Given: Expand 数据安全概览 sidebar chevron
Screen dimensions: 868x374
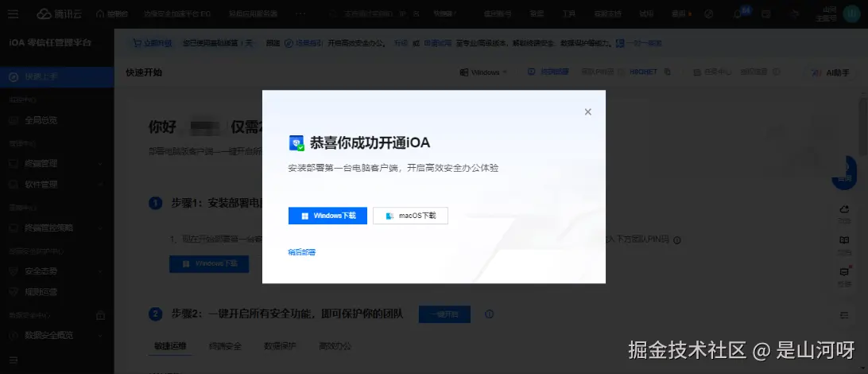Looking at the screenshot, I should (x=100, y=335).
